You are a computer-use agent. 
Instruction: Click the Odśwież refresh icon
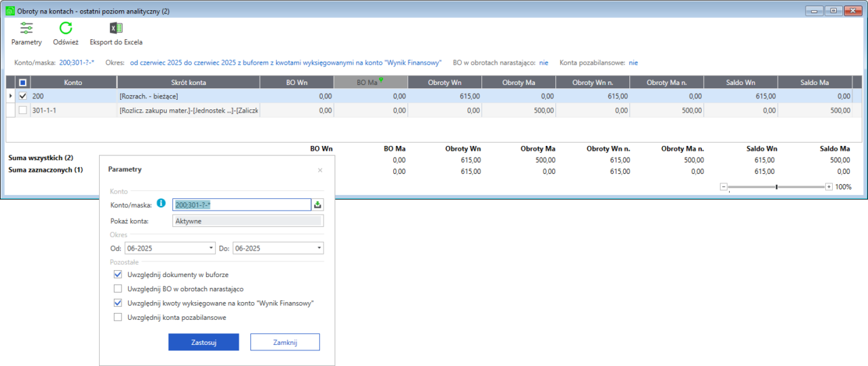pyautogui.click(x=66, y=29)
